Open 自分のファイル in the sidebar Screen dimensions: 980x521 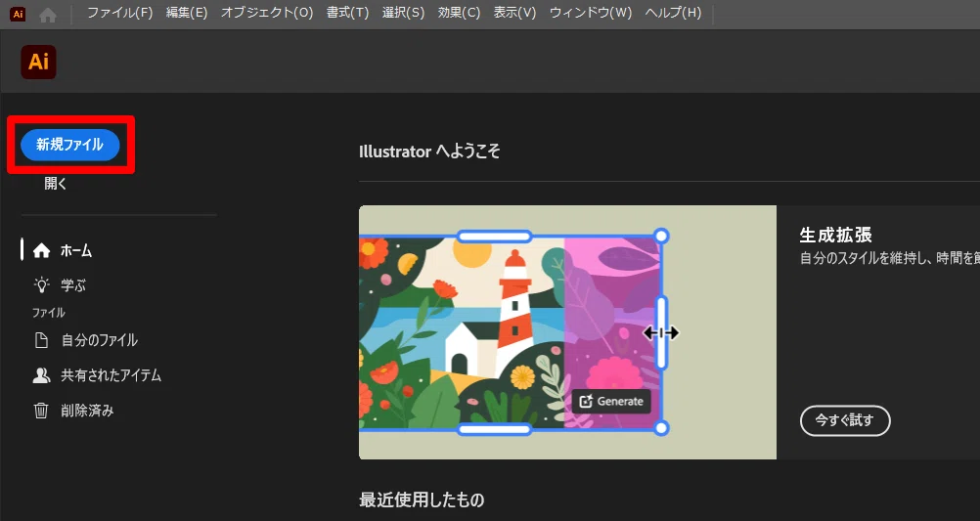click(100, 340)
